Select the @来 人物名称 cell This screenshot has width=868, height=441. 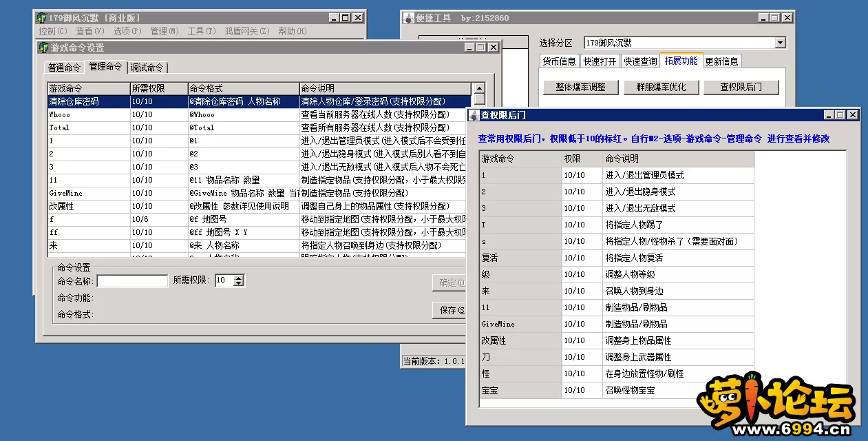(243, 245)
